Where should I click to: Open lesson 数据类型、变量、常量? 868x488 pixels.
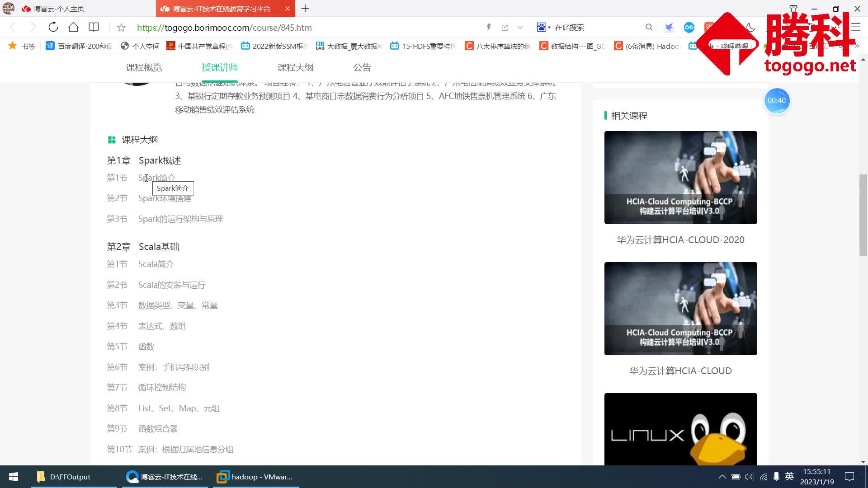tap(178, 305)
